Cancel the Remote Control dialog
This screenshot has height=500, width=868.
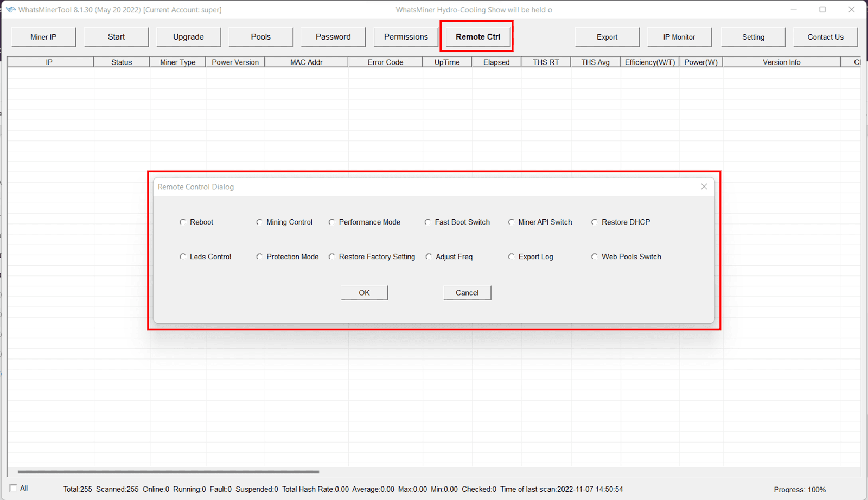[x=467, y=293]
